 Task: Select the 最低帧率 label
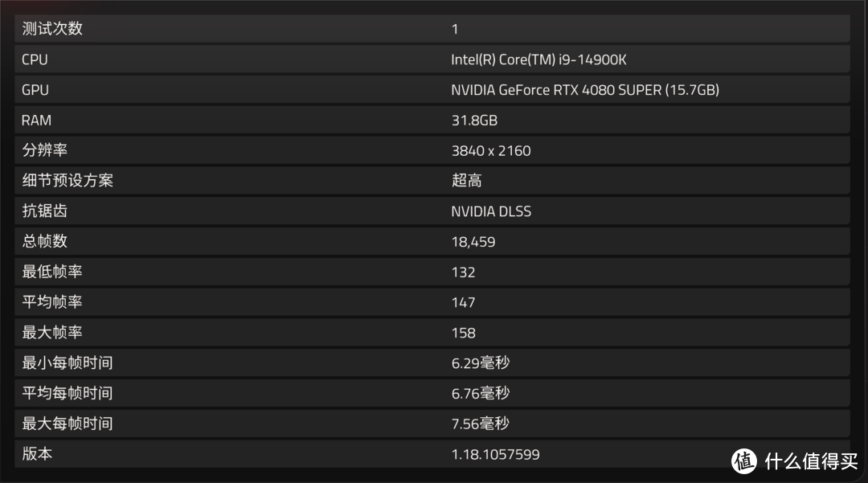point(52,272)
